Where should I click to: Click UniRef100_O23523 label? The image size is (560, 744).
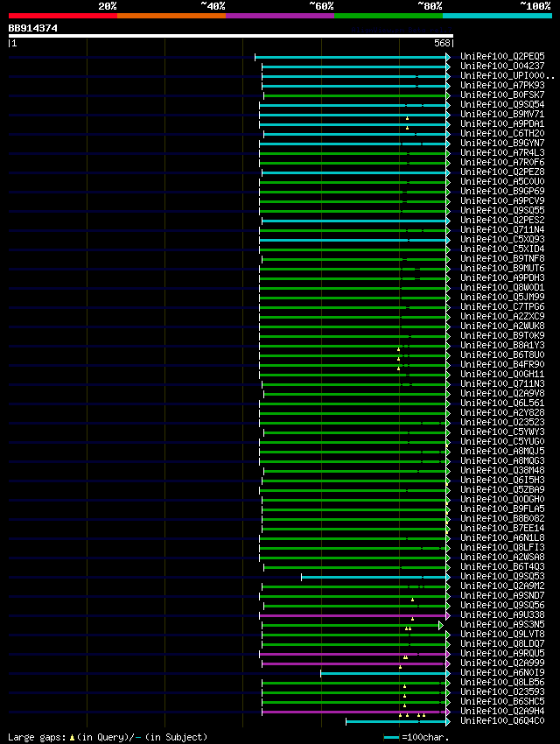(502, 422)
